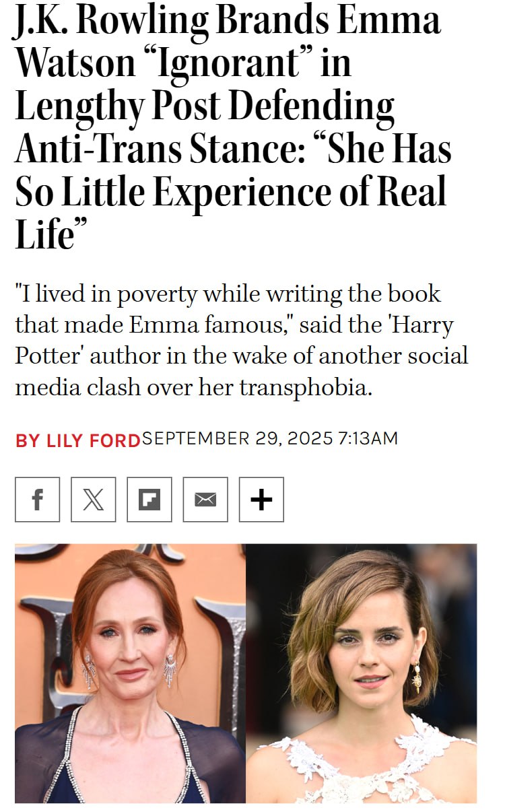Viewport: 505px width, 812px height.
Task: Share the article by email envelope icon
Action: pyautogui.click(x=205, y=500)
